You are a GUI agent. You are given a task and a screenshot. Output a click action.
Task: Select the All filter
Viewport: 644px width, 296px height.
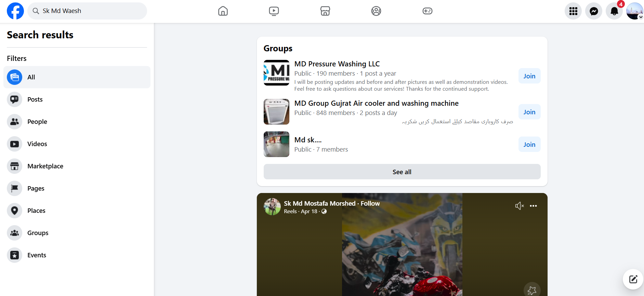pos(77,77)
